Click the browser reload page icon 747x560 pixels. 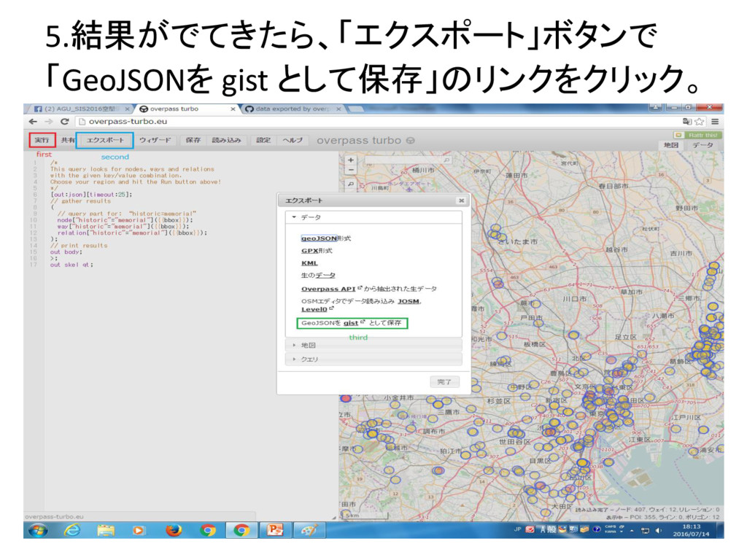65,121
